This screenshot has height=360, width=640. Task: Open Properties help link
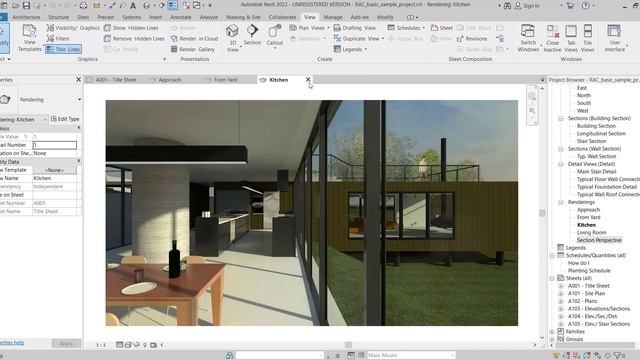point(12,342)
